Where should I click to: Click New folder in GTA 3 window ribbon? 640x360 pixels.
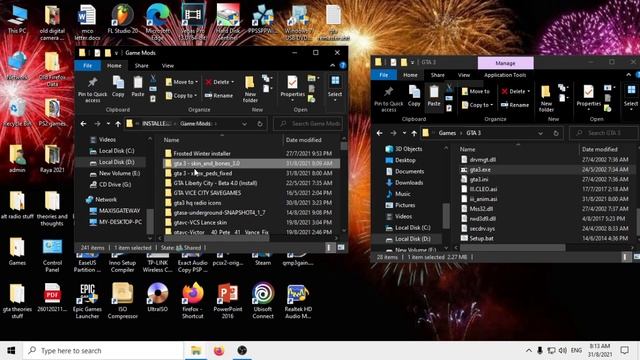tap(546, 98)
